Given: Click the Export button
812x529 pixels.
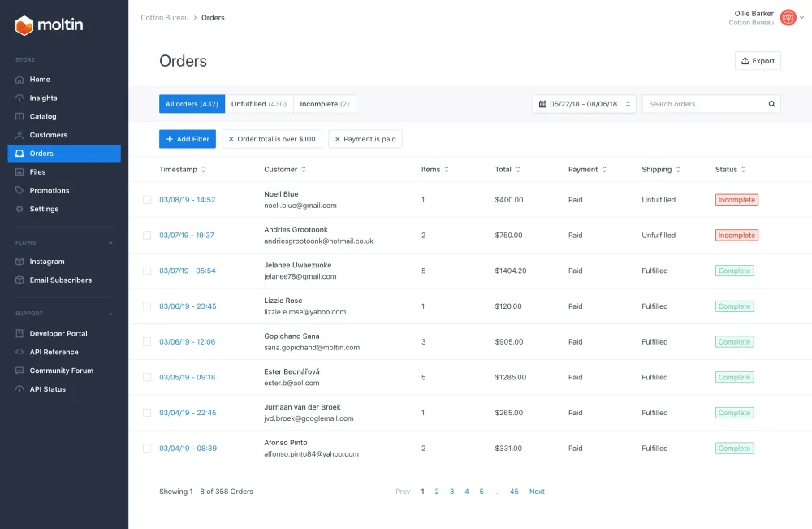Looking at the screenshot, I should [758, 61].
